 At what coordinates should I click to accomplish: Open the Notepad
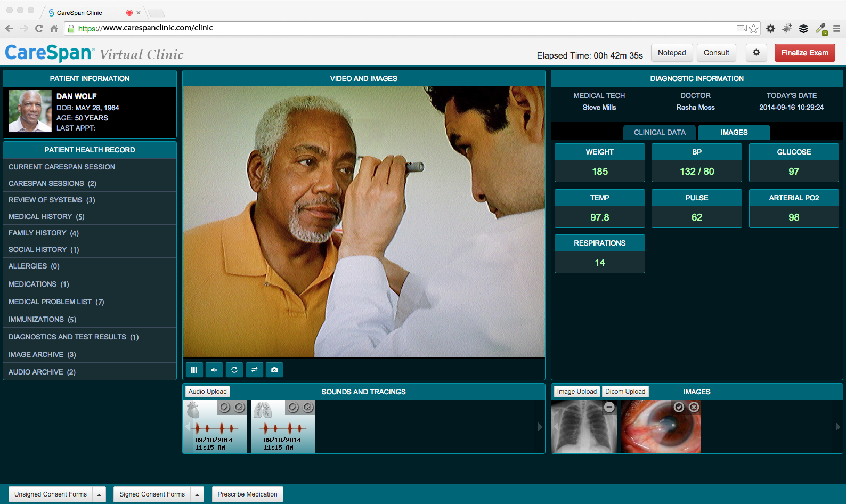pyautogui.click(x=672, y=53)
